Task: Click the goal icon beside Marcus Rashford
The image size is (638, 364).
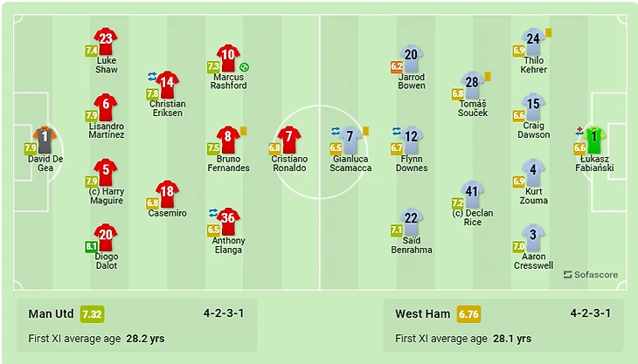Action: pyautogui.click(x=244, y=67)
